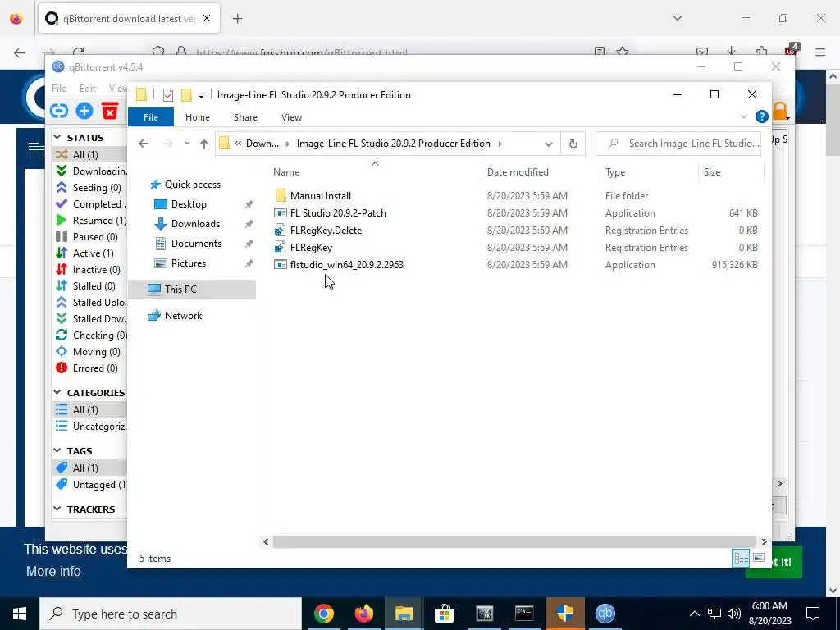Filter qBittorrent by Errored (0)
840x630 pixels.
(87, 368)
